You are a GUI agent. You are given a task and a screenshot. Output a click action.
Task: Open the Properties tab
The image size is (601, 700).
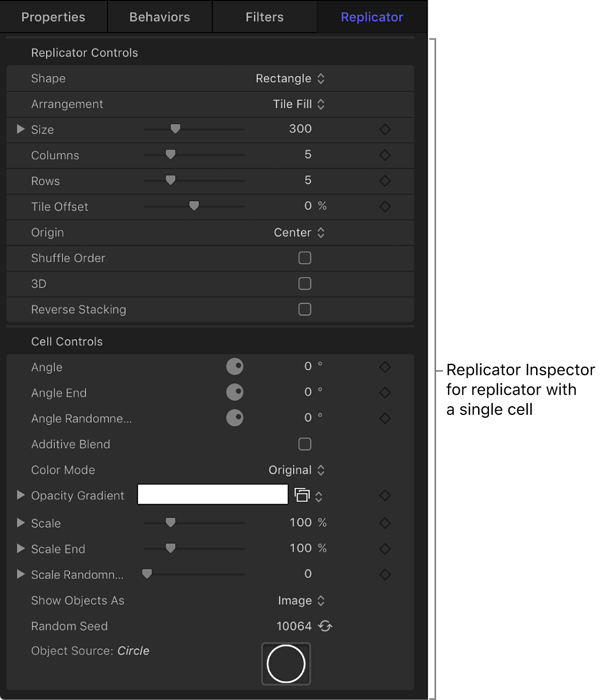pos(53,17)
